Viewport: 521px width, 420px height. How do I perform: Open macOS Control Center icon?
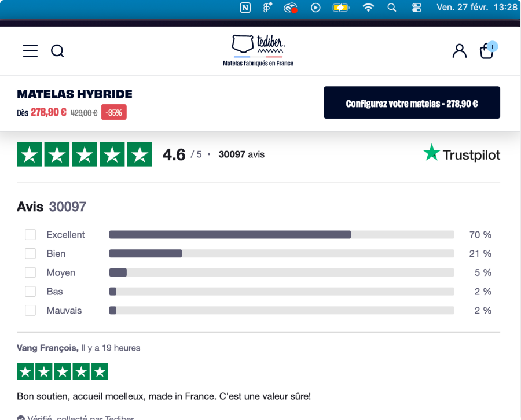coord(417,8)
